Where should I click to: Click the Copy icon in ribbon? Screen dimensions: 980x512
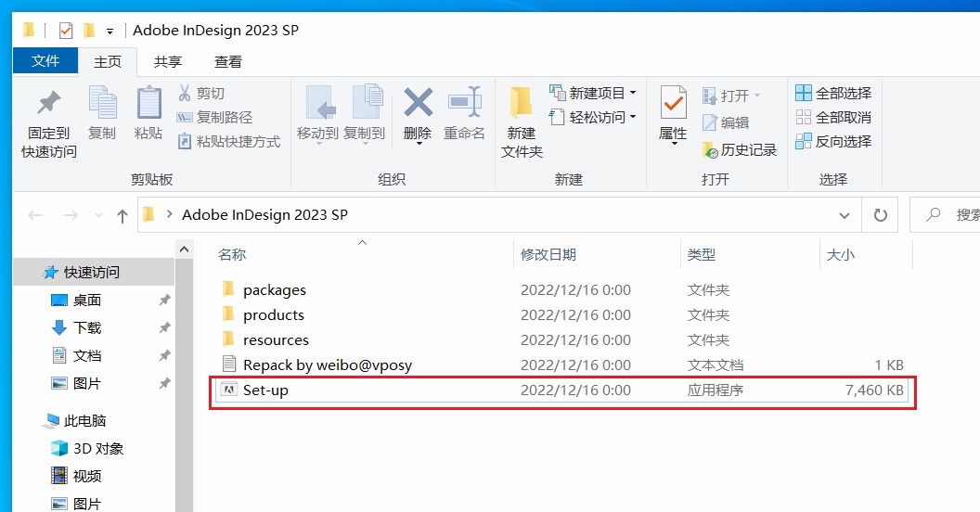(102, 105)
